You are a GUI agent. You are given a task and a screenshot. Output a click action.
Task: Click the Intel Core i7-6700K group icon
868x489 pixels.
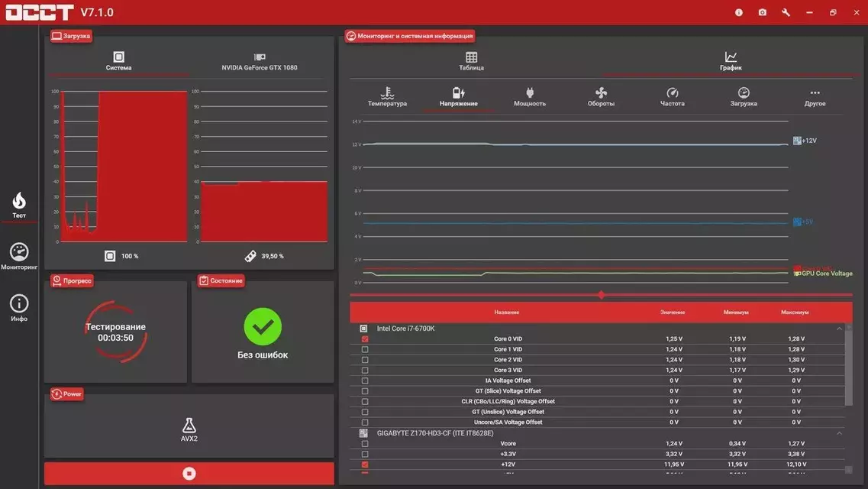point(363,329)
